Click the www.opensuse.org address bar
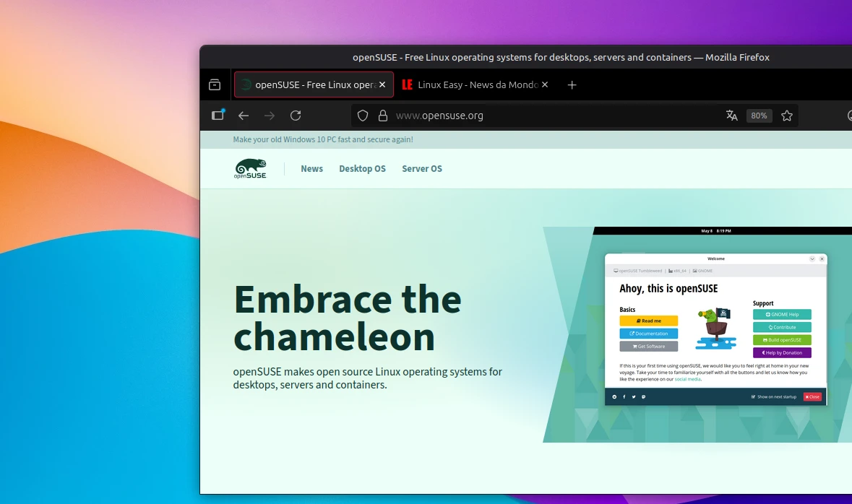The width and height of the screenshot is (852, 504). [439, 116]
